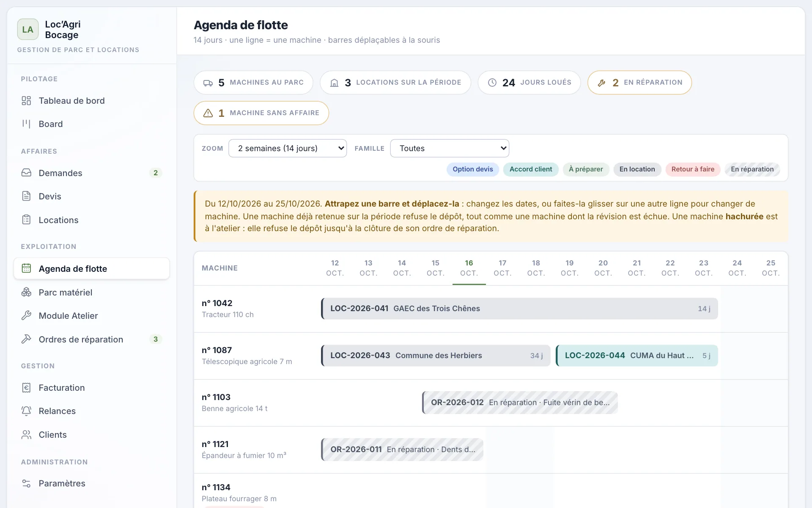The height and width of the screenshot is (508, 812).
Task: Click the 25 oct. date column header
Action: click(x=771, y=268)
